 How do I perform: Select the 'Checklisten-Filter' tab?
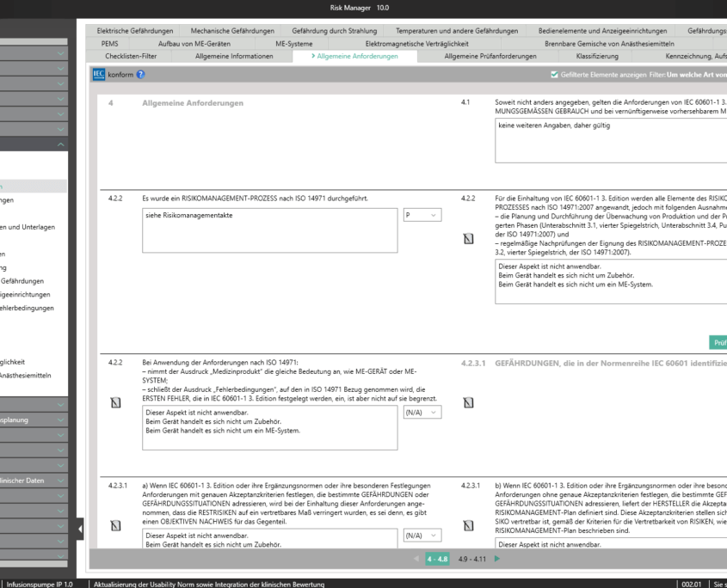(137, 56)
